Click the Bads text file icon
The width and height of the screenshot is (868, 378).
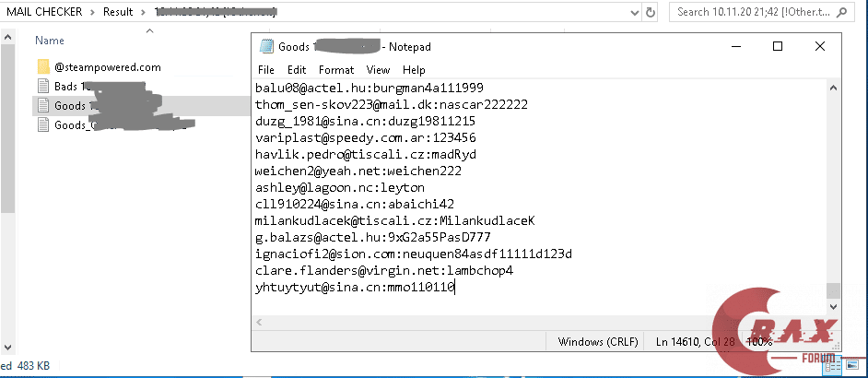(x=42, y=87)
